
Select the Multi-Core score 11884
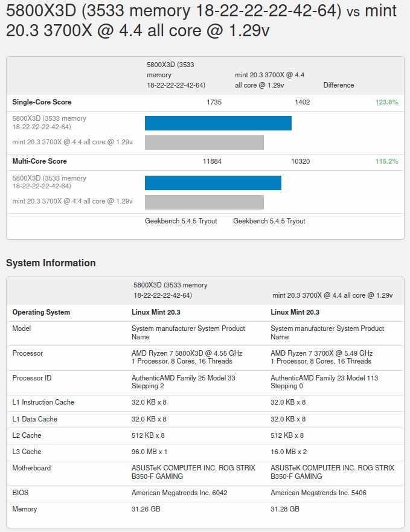point(212,161)
